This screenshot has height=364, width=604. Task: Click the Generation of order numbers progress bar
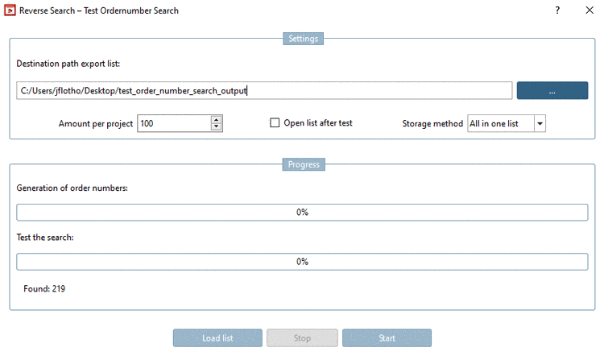click(x=302, y=213)
